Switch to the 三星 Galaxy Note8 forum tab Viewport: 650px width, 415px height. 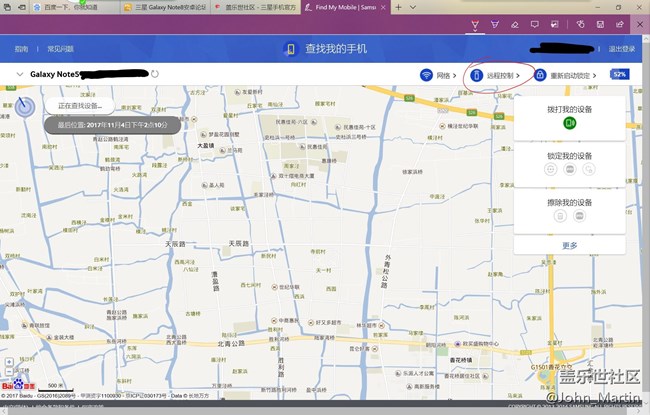tap(166, 7)
